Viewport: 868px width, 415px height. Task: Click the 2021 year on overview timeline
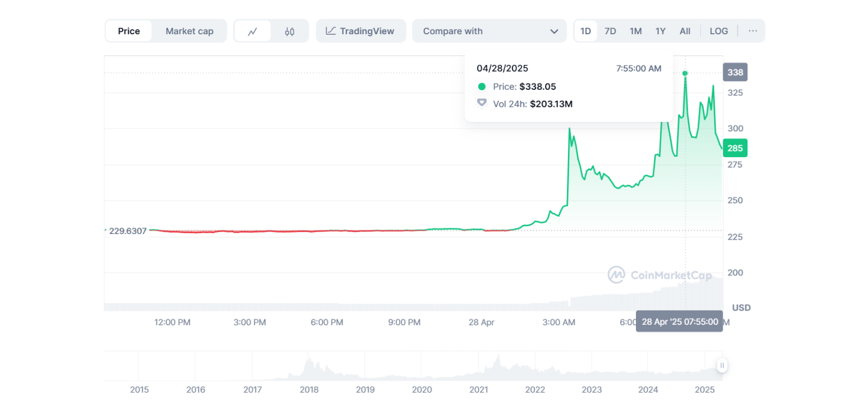pos(479,390)
